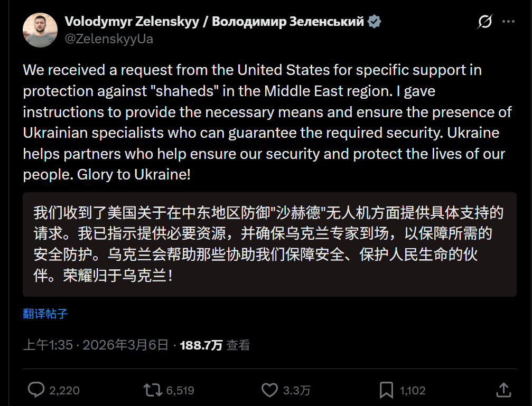Click the 翻译帖子 translate link
Viewport: 532px width, 406px height.
(x=45, y=314)
